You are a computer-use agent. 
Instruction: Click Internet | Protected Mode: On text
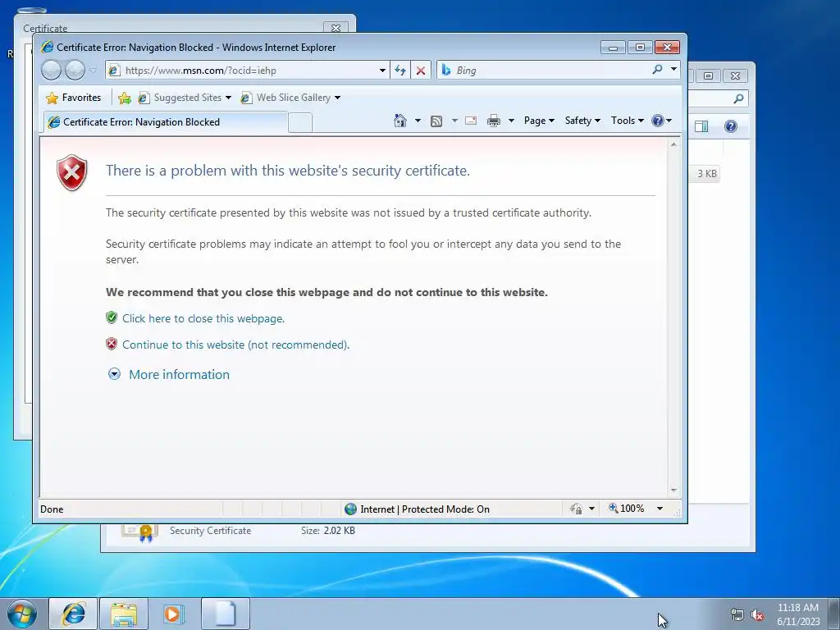[x=425, y=509]
